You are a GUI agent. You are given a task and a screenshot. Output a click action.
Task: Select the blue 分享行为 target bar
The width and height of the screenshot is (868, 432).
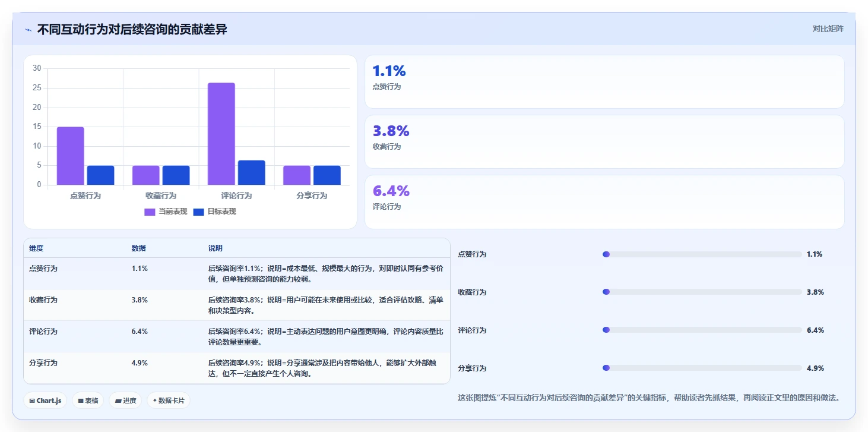(x=327, y=175)
